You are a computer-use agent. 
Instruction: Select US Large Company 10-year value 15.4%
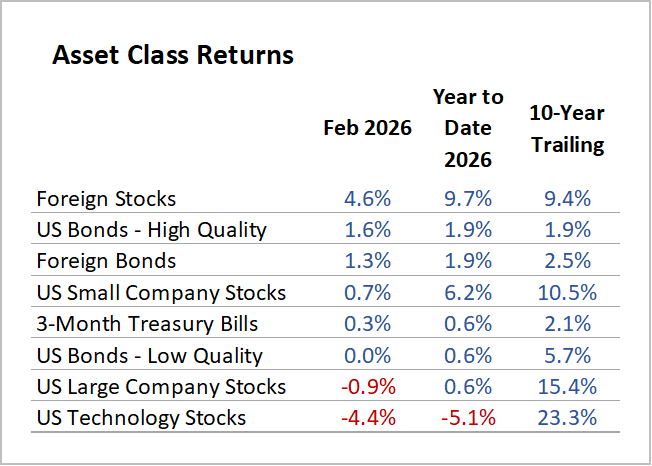(x=568, y=386)
